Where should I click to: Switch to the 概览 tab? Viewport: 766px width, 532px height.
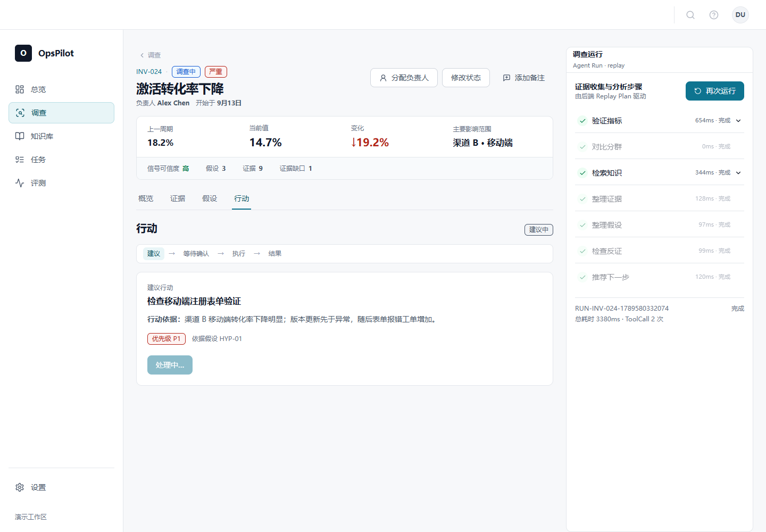click(x=146, y=198)
